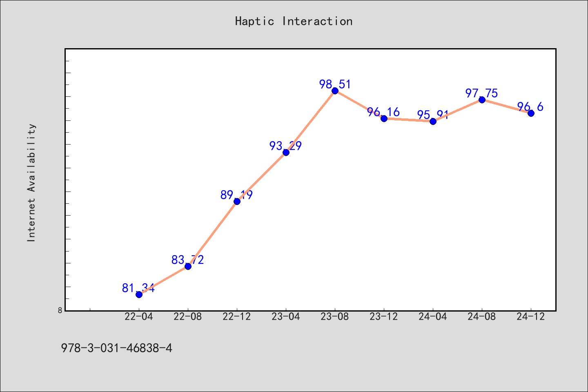Click the Internet Availability axis label
Viewport: 588px width, 392px height.
(31, 183)
